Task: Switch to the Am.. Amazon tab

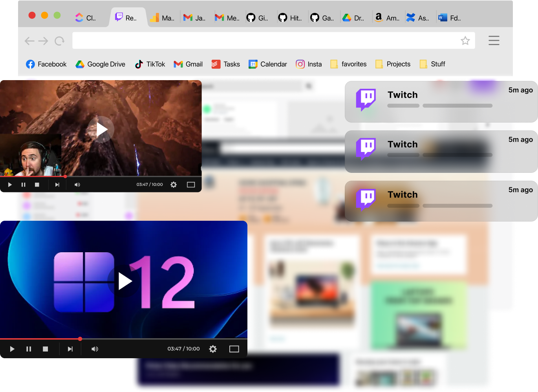Action: tap(387, 18)
